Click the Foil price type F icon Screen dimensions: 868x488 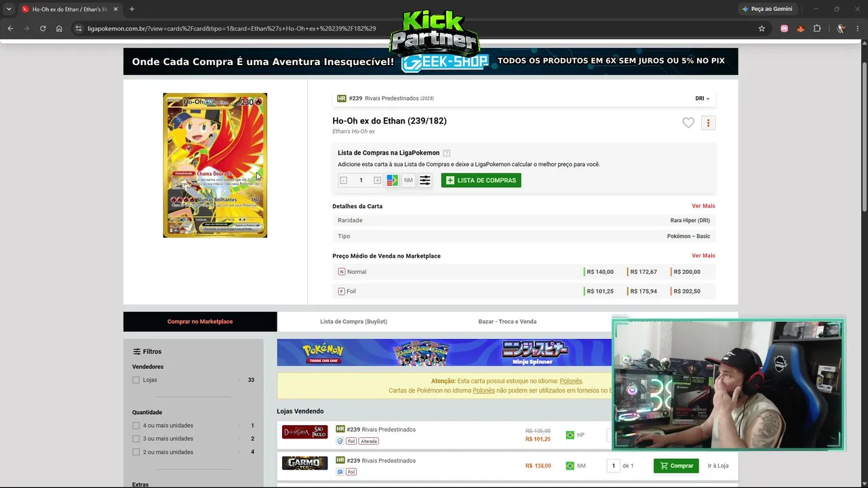pos(342,291)
